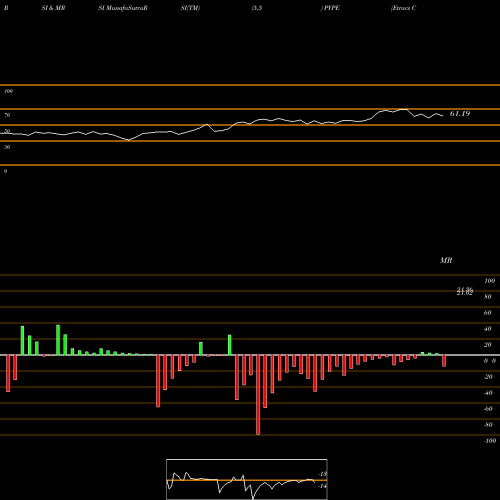500x500 pixels.
Task: Click the MR axis 40 label
Action: (x=487, y=329)
